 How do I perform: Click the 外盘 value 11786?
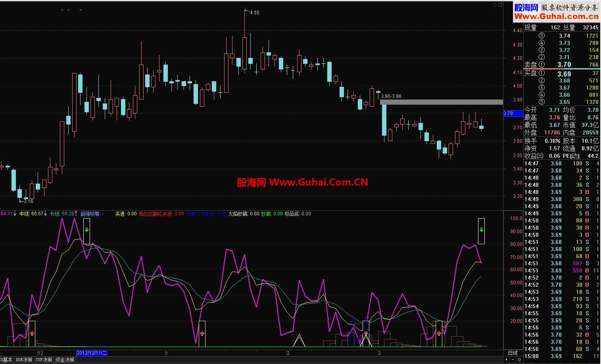coord(552,132)
